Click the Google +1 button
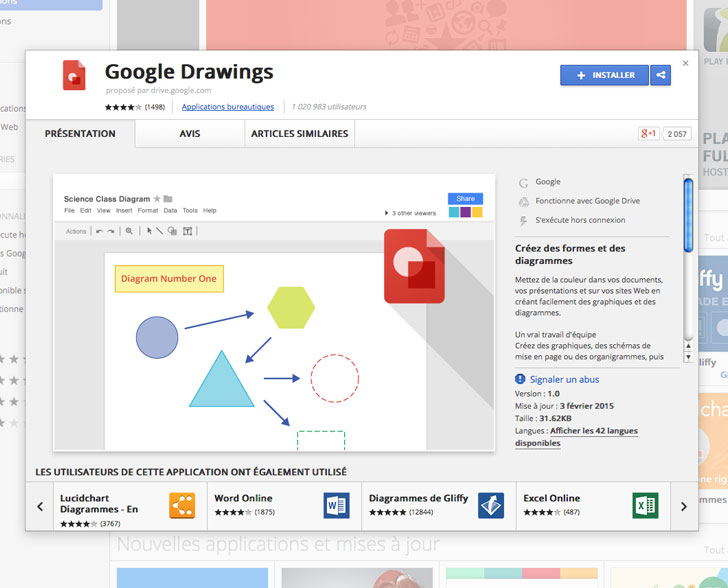 (648, 134)
